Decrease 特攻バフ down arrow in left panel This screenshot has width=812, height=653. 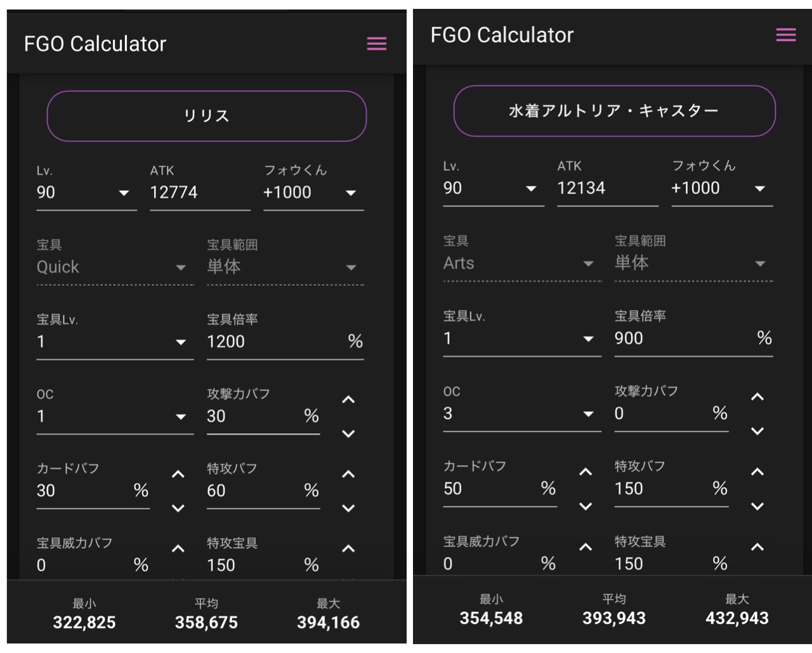348,508
